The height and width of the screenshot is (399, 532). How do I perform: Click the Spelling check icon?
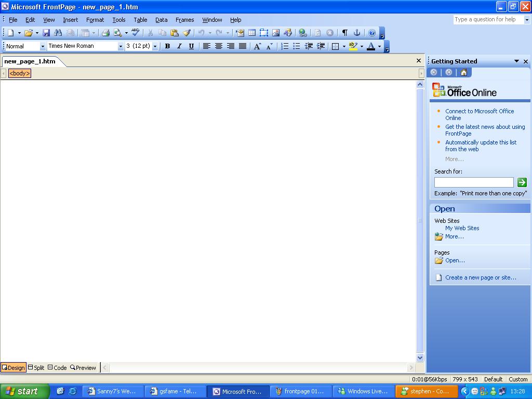pyautogui.click(x=136, y=32)
